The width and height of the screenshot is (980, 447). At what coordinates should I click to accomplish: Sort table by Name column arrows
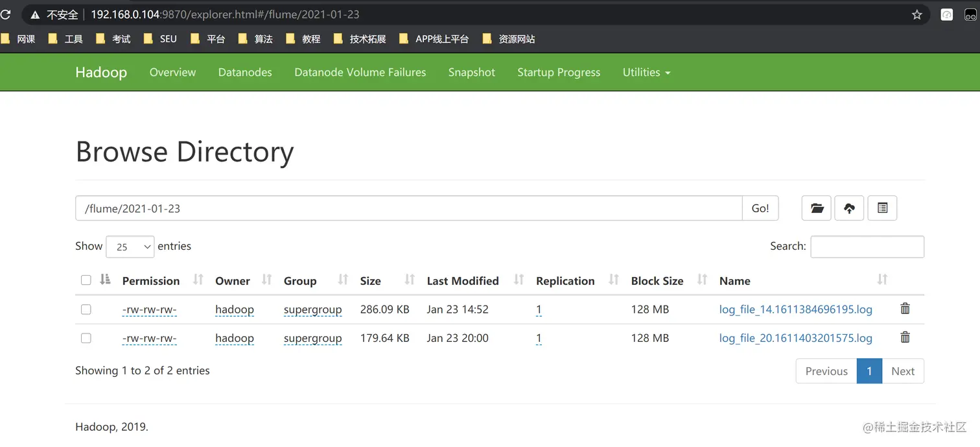[882, 280]
